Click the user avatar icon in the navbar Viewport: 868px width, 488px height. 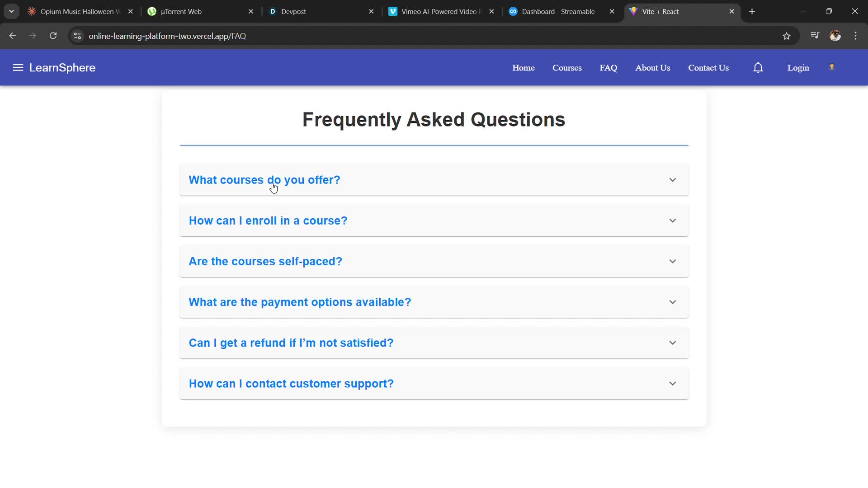(832, 67)
